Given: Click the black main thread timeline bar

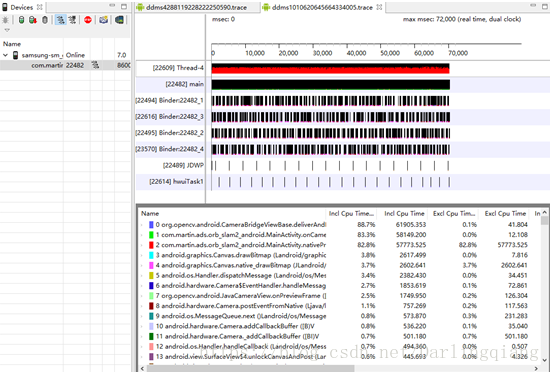Looking at the screenshot, I should tap(330, 84).
